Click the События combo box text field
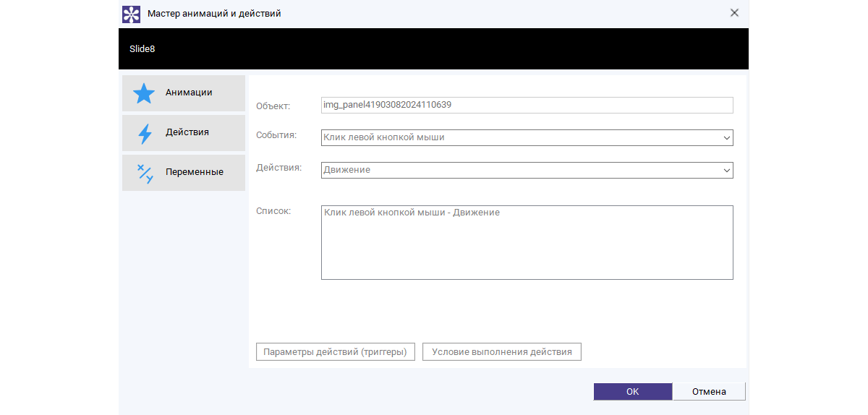868x415 pixels. (506, 137)
